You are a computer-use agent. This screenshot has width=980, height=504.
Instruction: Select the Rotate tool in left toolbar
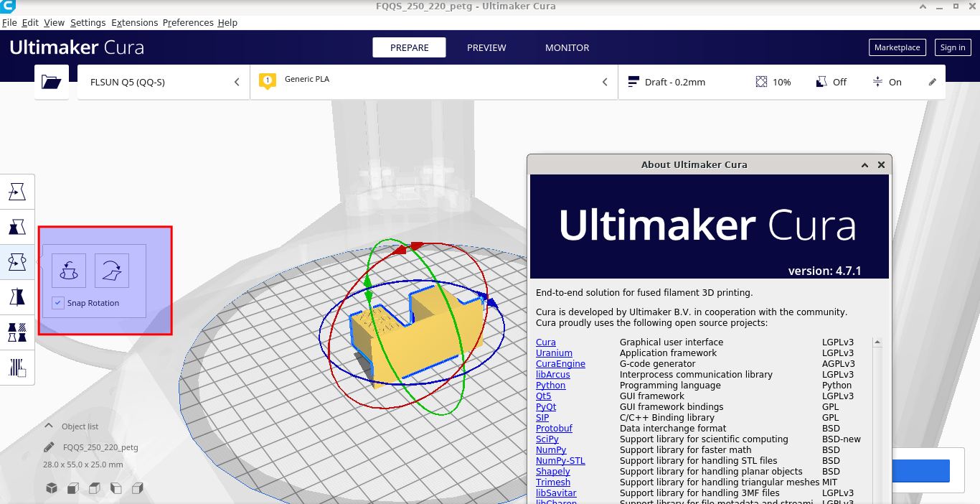pyautogui.click(x=17, y=263)
